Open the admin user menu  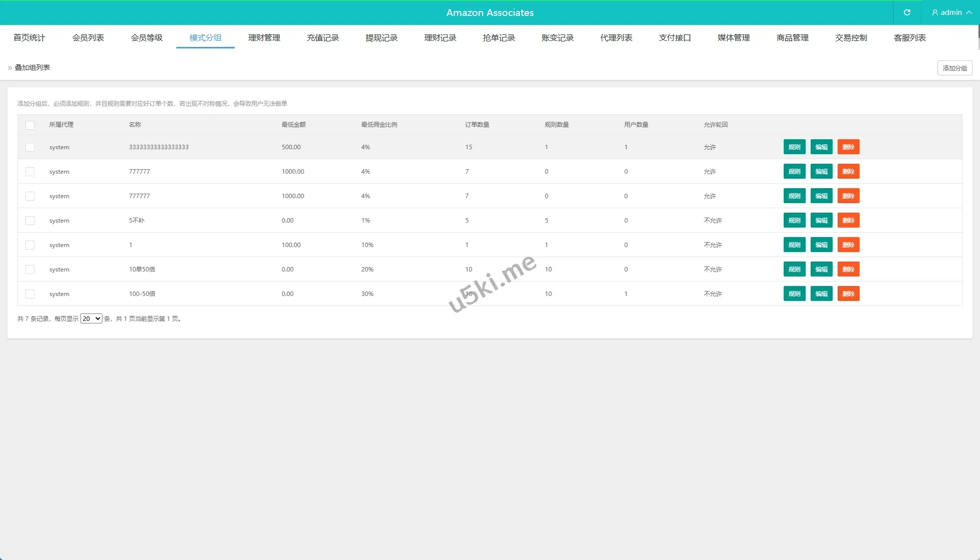tap(951, 12)
